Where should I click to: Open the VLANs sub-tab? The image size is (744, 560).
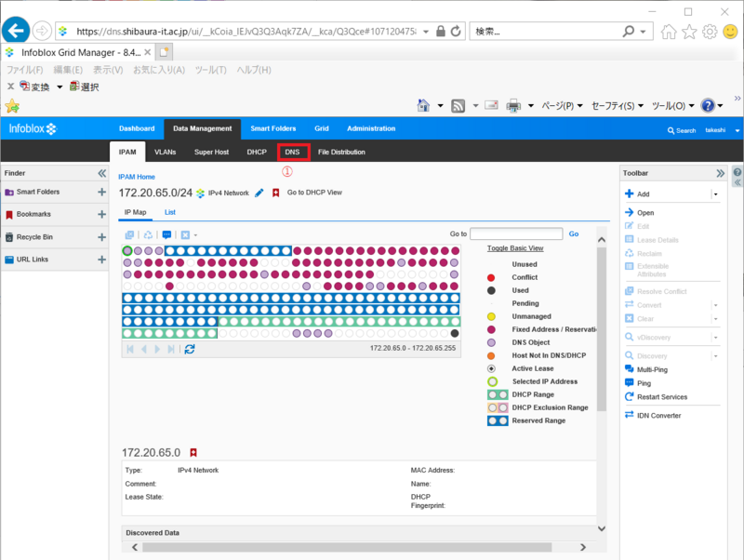pyautogui.click(x=166, y=152)
